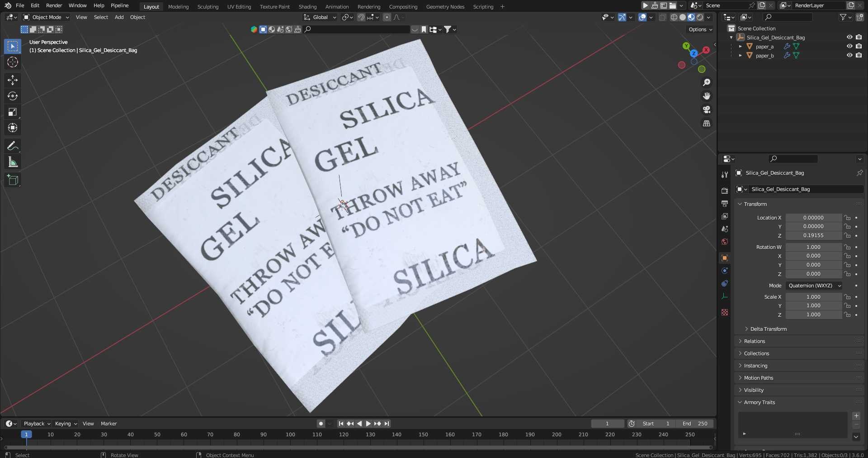Click the current frame number field
Screen dimensions: 868x458
[x=608, y=424]
